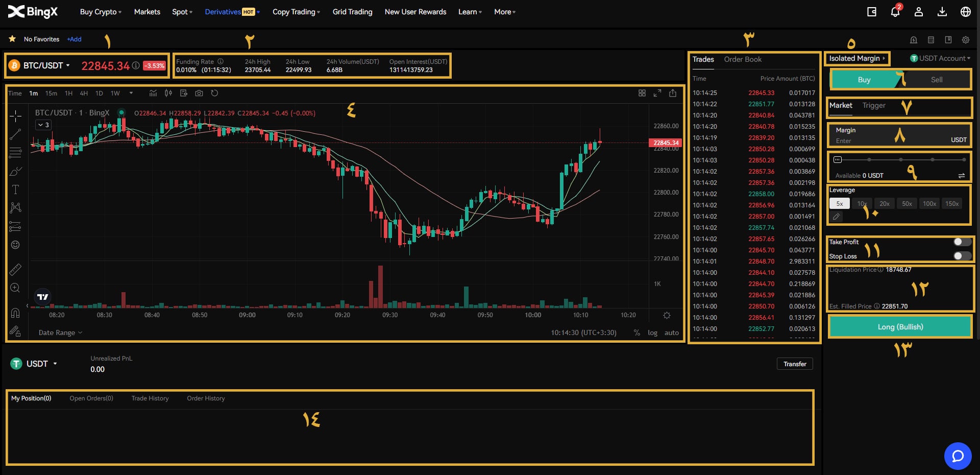Open the Buy Crypto dropdown menu
Image resolution: width=980 pixels, height=475 pixels.
click(101, 12)
